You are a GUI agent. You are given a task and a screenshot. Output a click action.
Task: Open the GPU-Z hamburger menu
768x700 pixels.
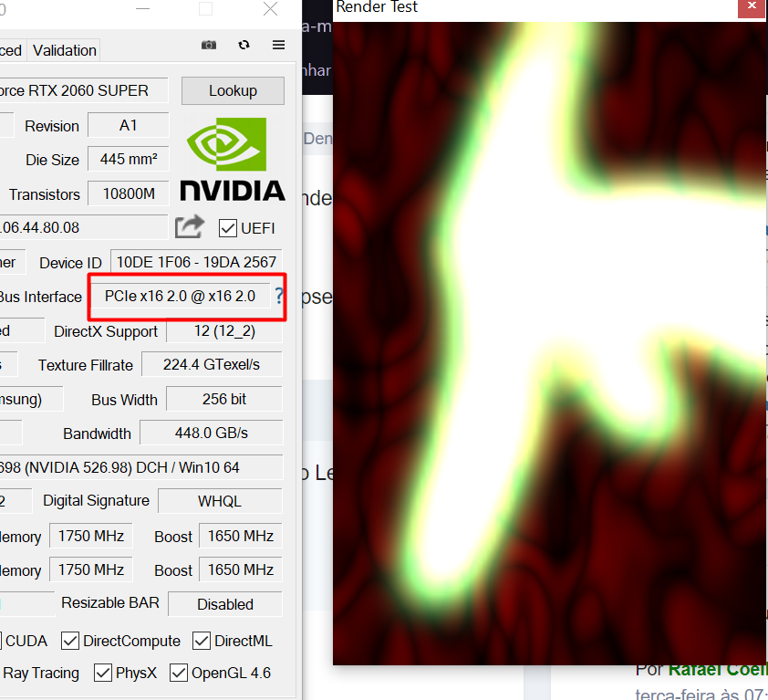click(279, 45)
